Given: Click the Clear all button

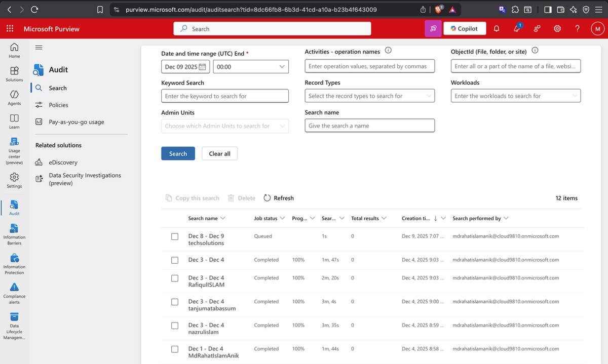Looking at the screenshot, I should [219, 153].
